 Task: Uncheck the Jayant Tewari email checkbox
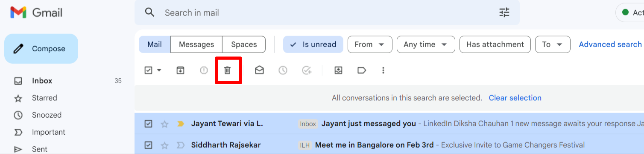tap(148, 124)
